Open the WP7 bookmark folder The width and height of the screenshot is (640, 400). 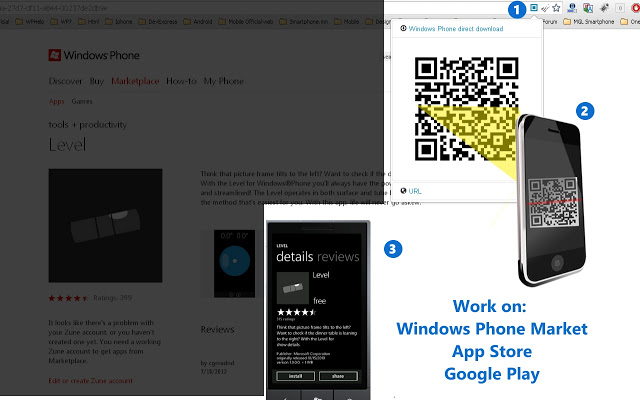pos(61,22)
